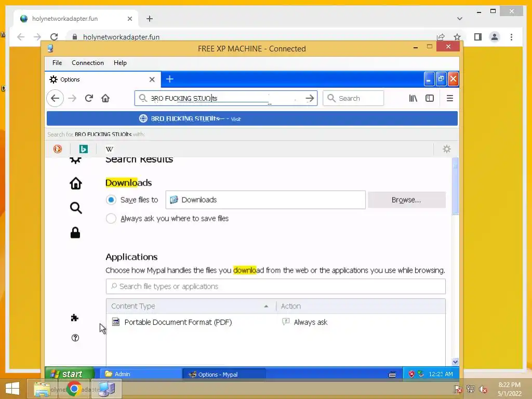Open Home category in Options sidebar
The height and width of the screenshot is (399, 532).
(x=76, y=183)
